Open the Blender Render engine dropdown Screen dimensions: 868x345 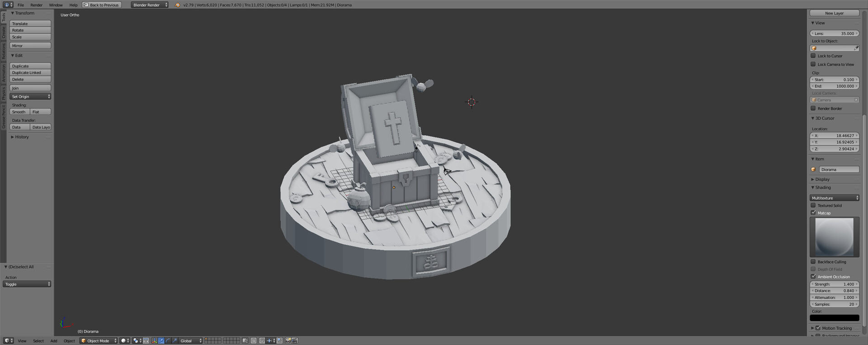pyautogui.click(x=150, y=5)
